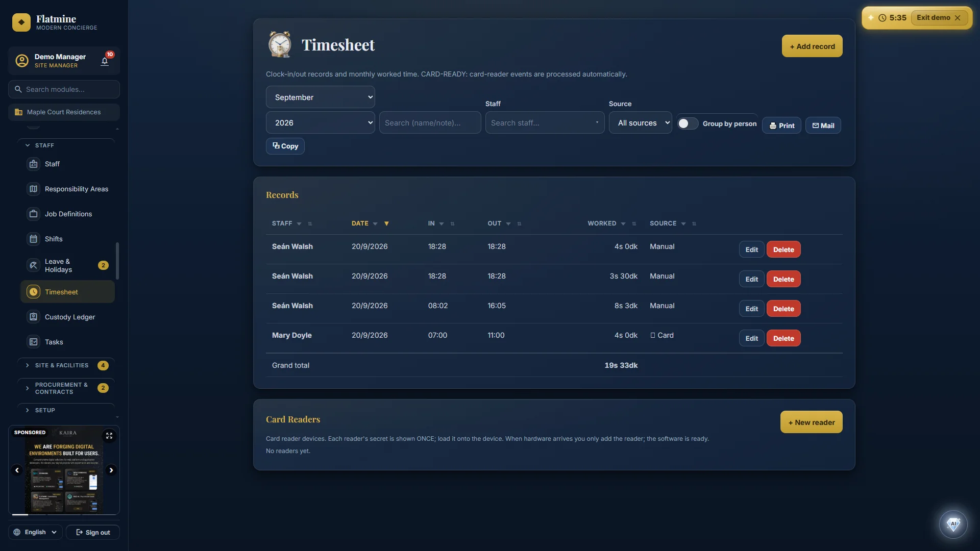
Task: Open the sponsored Kaira ad thumbnail
Action: point(64,470)
